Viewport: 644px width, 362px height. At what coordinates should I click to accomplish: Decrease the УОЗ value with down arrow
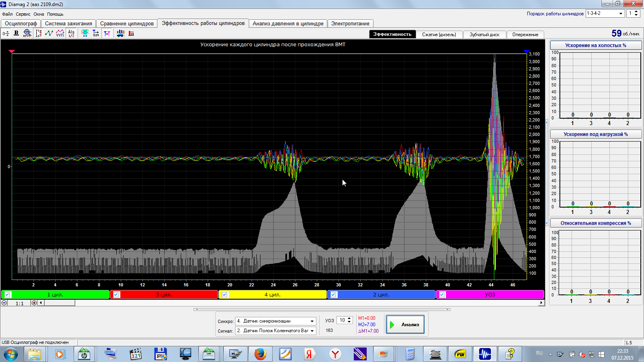[x=349, y=322]
